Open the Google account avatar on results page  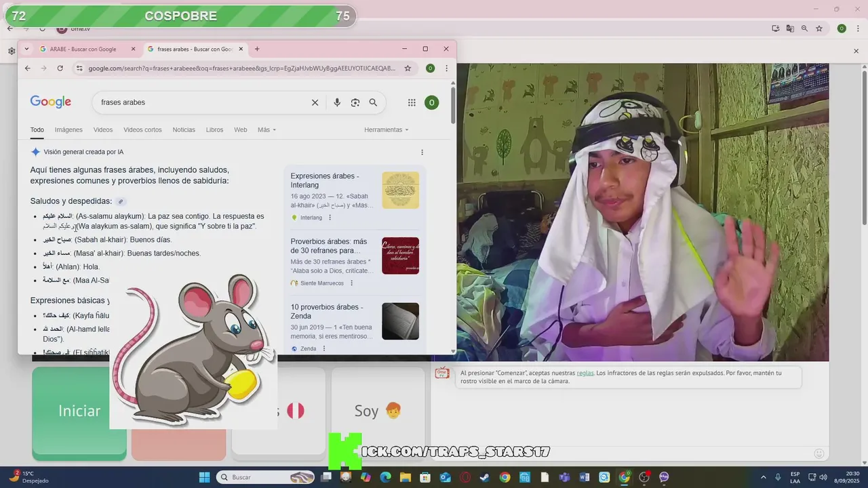coord(431,102)
